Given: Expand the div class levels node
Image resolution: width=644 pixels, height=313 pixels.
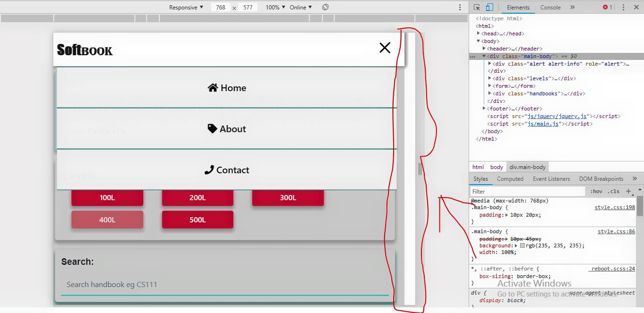Looking at the screenshot, I should [490, 78].
